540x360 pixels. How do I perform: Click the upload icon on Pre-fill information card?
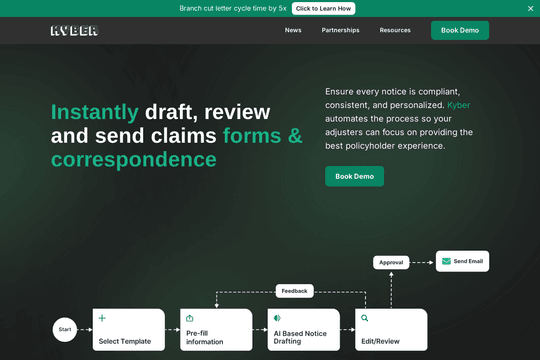(189, 318)
